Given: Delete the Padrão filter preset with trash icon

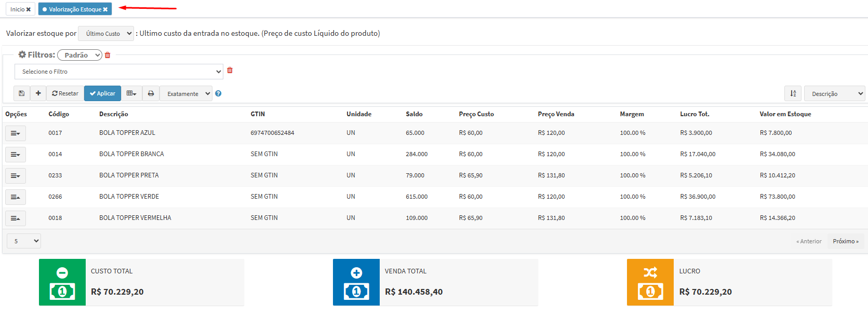Looking at the screenshot, I should [x=108, y=55].
